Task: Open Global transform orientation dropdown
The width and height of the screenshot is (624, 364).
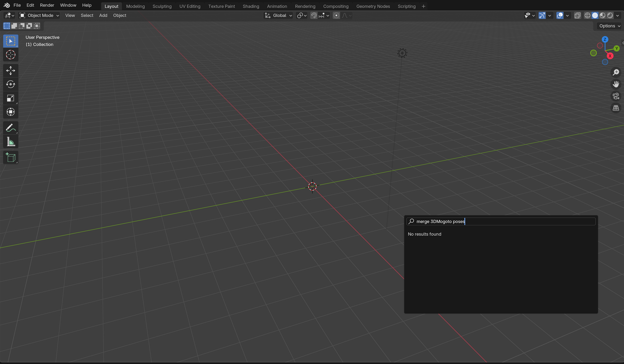Action: pos(279,16)
